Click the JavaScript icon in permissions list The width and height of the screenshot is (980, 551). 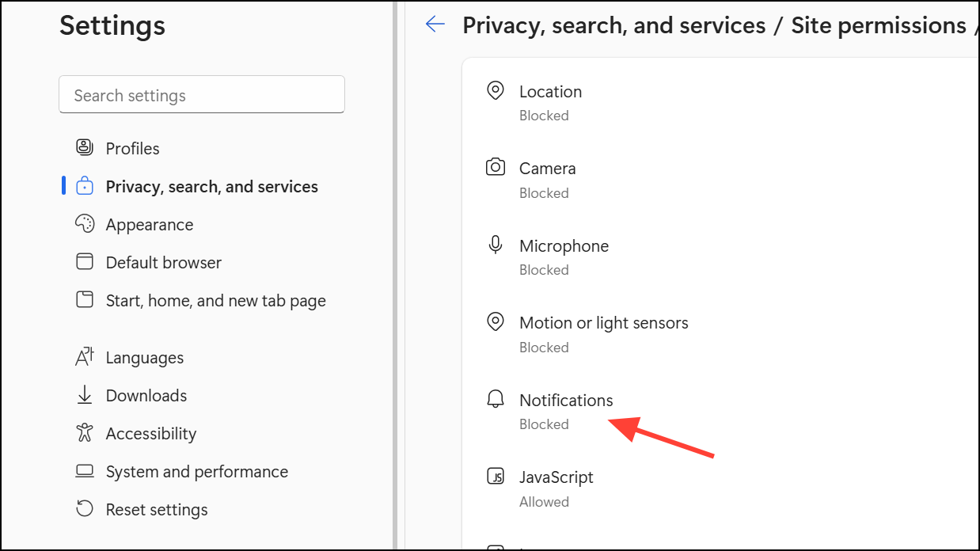pyautogui.click(x=496, y=477)
